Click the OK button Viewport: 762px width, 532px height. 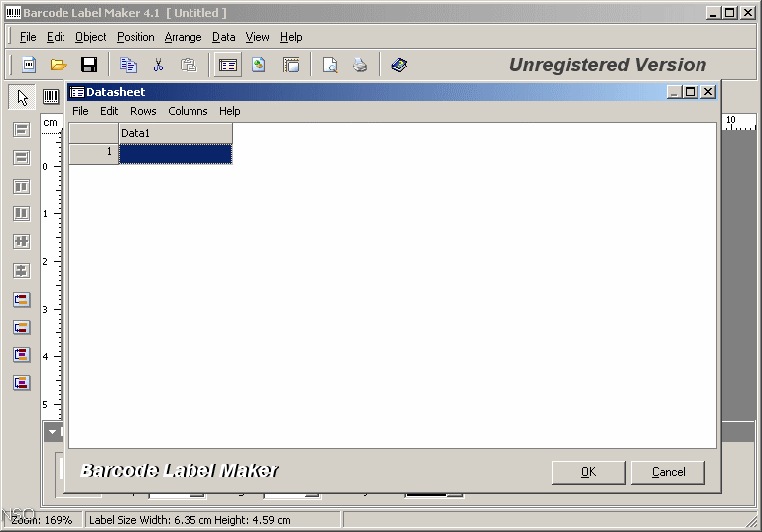click(x=588, y=472)
